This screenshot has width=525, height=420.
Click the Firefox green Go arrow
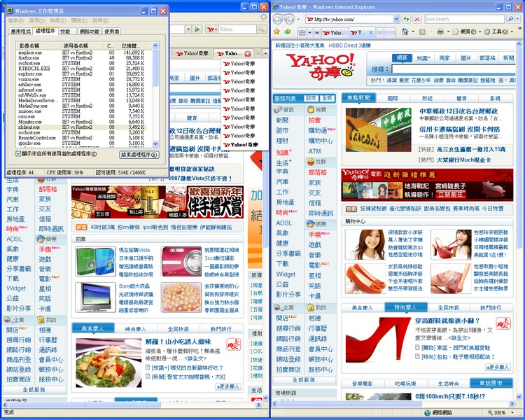pos(198,29)
